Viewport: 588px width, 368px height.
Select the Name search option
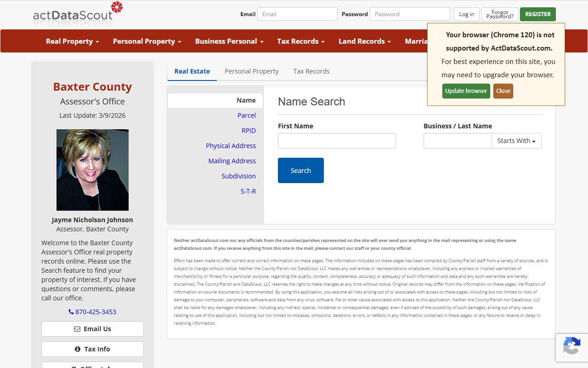tap(215, 100)
